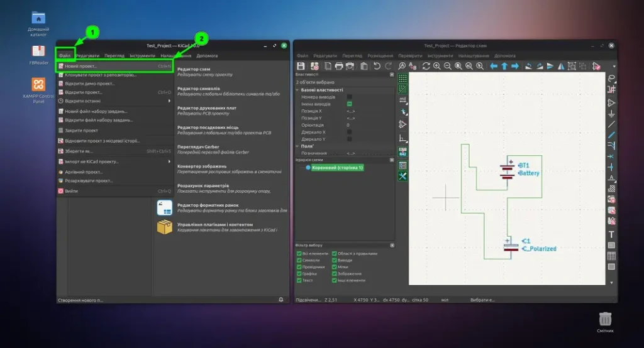
Task: Click the Refresh/redraw view icon
Action: pyautogui.click(x=426, y=66)
